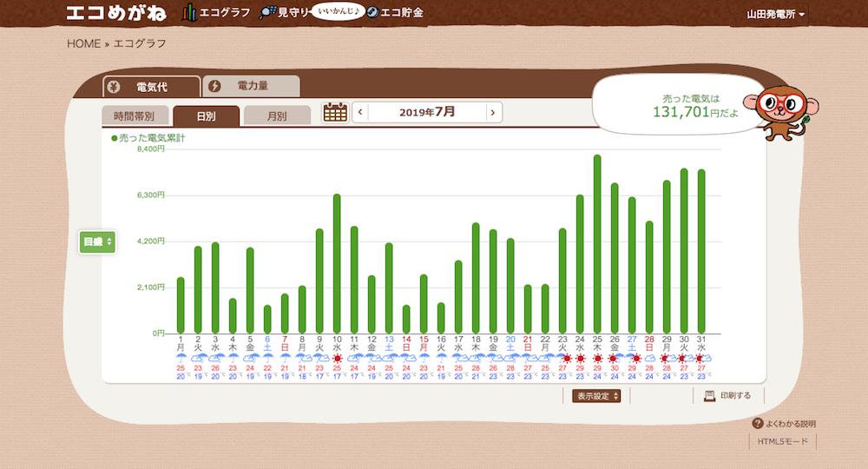
Task: Click the printer icon beside 印刷する
Action: (709, 395)
